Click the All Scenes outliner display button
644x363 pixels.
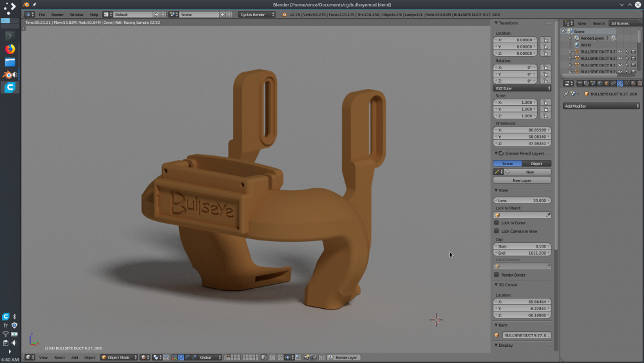pos(624,23)
